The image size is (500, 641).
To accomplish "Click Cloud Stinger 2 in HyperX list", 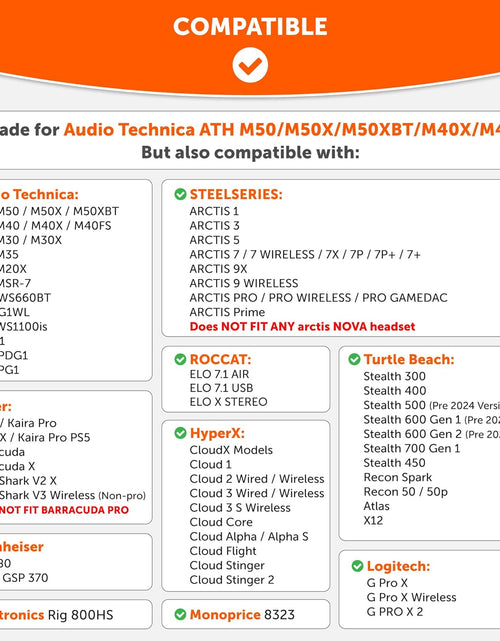I will click(x=232, y=580).
